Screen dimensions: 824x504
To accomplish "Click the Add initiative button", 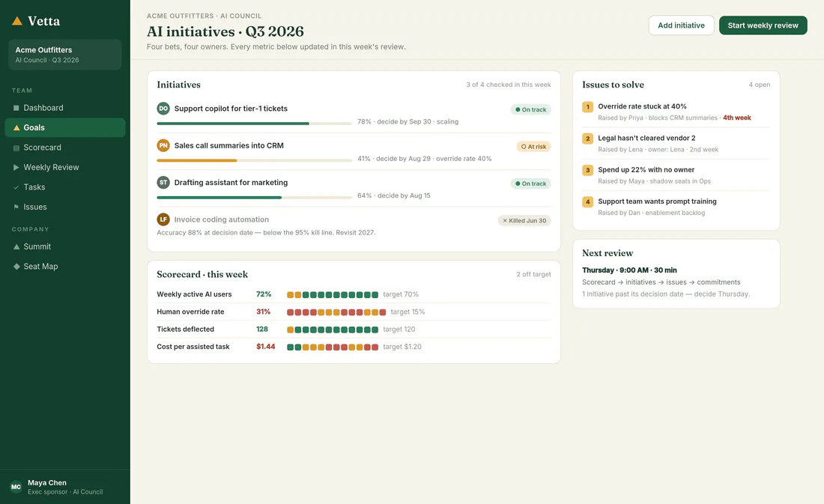I will [x=681, y=25].
